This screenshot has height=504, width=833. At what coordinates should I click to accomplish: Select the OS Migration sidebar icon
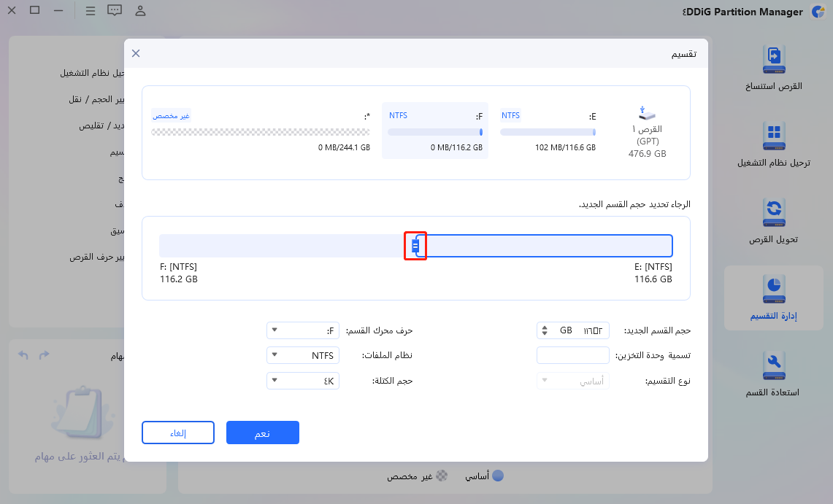tap(774, 144)
